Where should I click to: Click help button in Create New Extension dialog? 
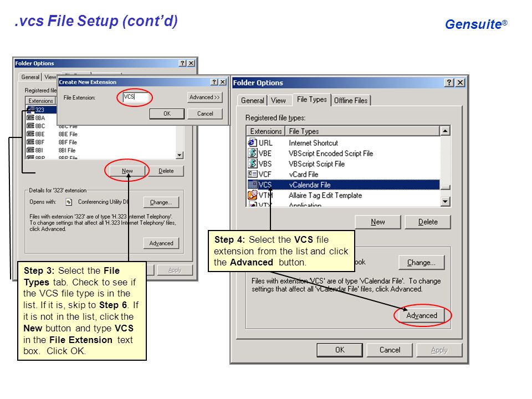click(214, 82)
